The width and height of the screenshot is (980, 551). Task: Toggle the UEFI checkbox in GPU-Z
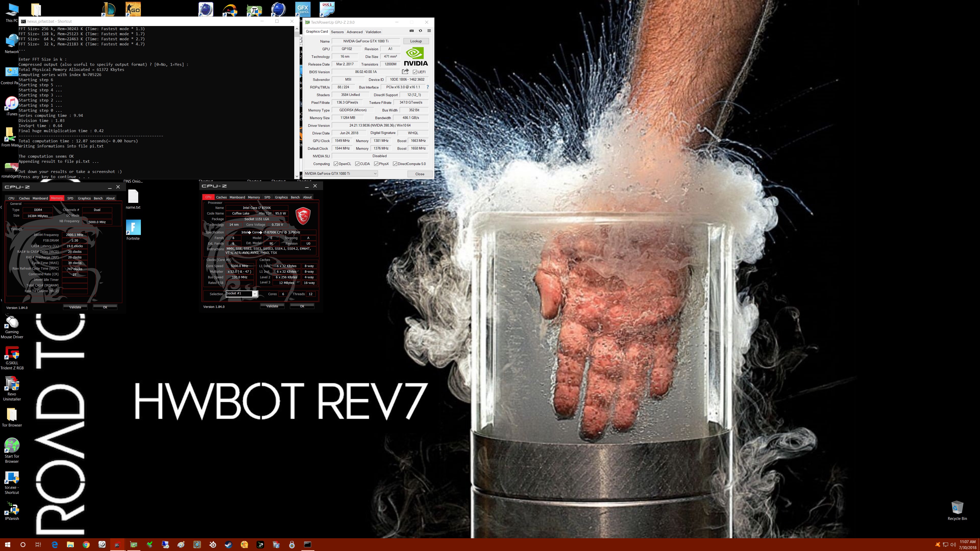click(x=415, y=72)
